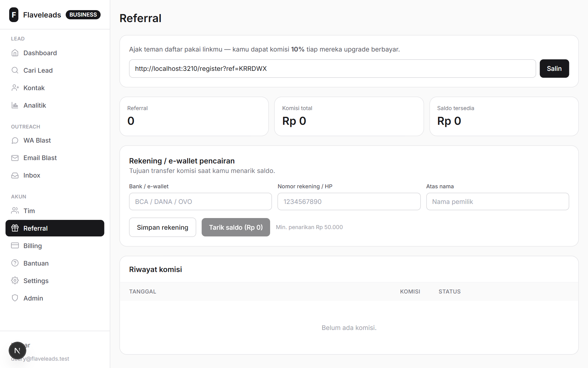Focus the referral link URL field
The image size is (588, 368).
pyautogui.click(x=332, y=68)
